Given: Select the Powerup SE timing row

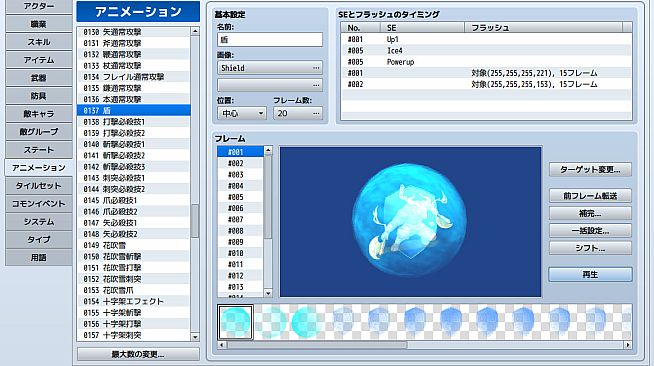Looking at the screenshot, I should pos(486,62).
